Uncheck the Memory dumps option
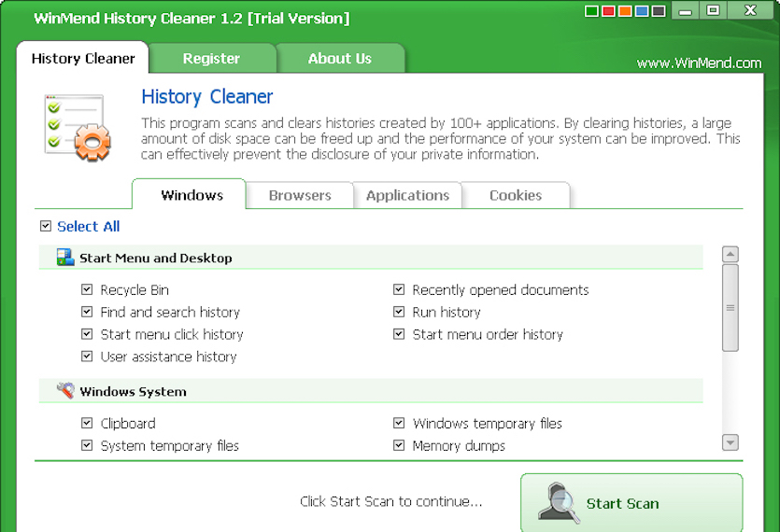 (399, 445)
